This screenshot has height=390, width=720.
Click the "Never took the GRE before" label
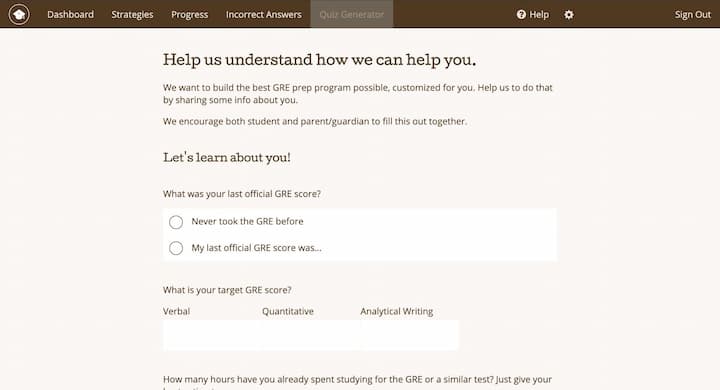tap(248, 221)
